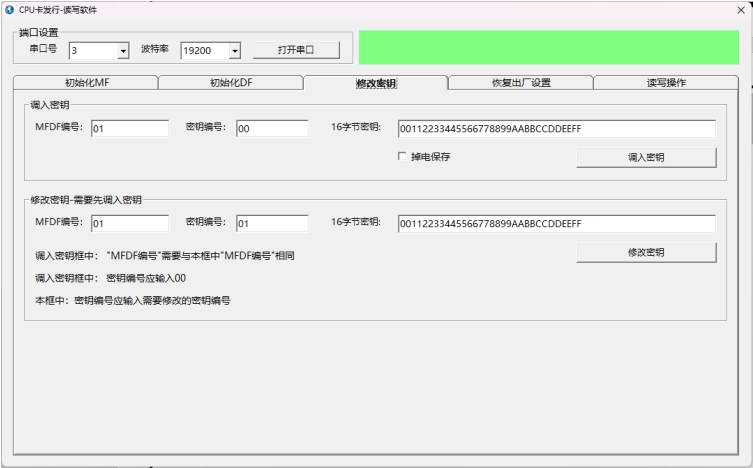Expand the 波特率 baud rate dropdown

pos(235,50)
